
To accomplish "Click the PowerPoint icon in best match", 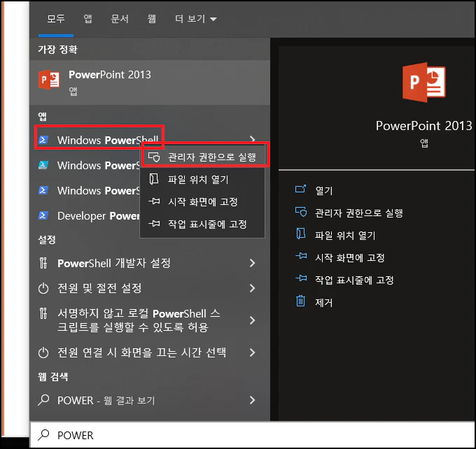I will pyautogui.click(x=49, y=80).
